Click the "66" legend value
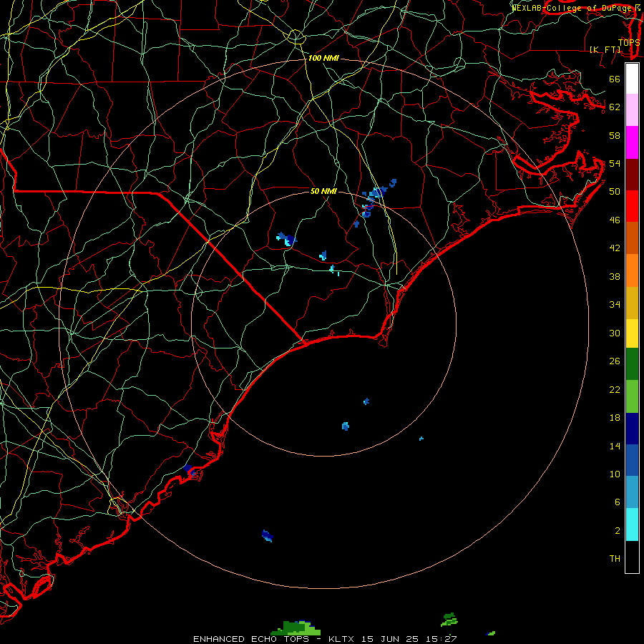 (615, 79)
